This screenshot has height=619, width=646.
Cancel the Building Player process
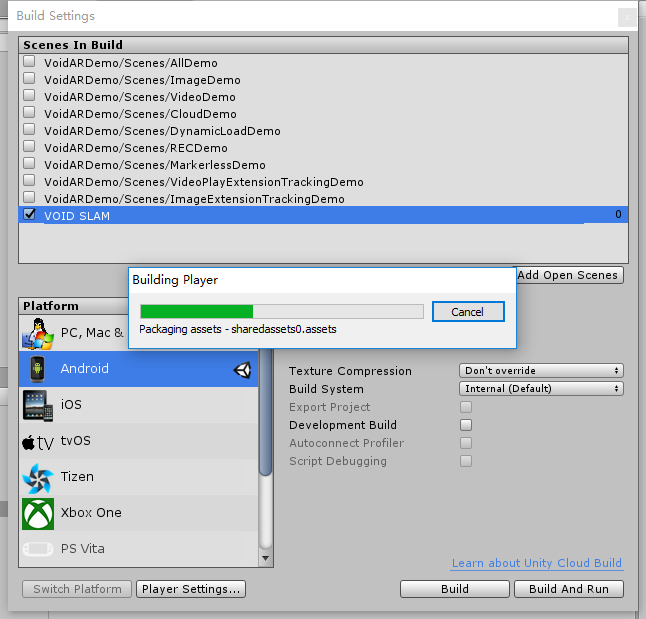[468, 312]
